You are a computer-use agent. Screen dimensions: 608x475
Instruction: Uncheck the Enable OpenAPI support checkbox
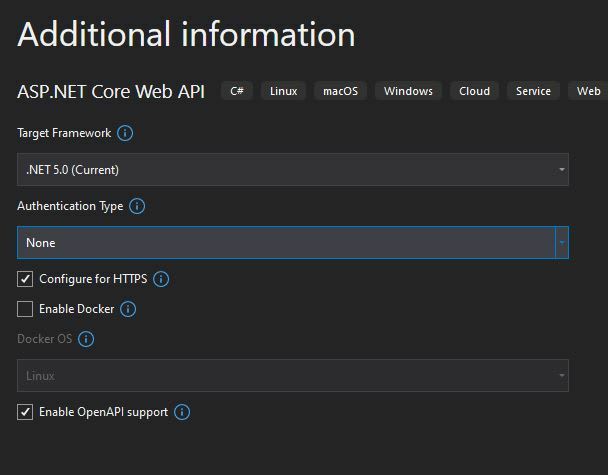coord(25,412)
